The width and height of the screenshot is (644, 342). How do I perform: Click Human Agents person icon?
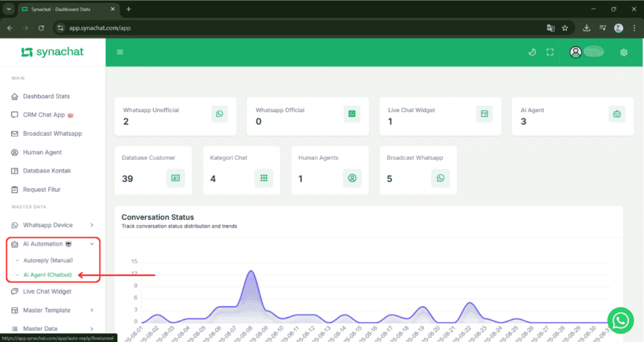(352, 178)
